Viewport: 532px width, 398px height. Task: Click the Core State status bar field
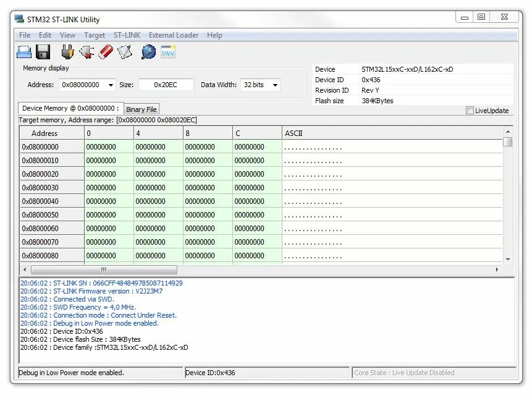pos(434,373)
